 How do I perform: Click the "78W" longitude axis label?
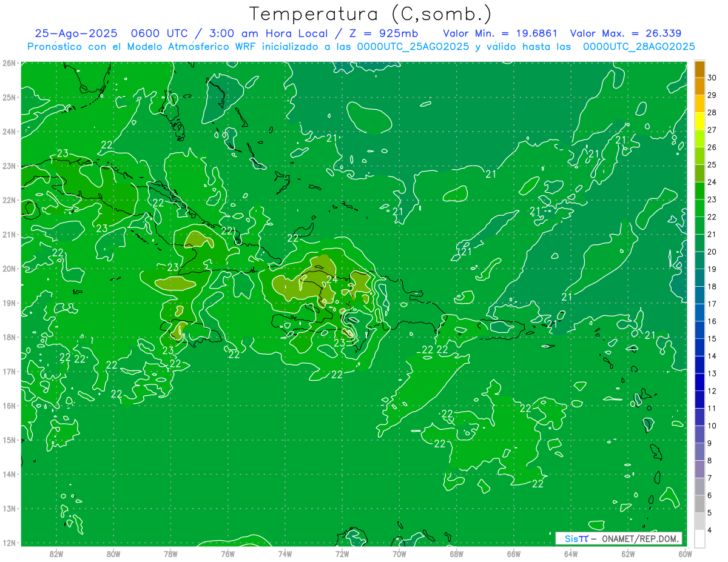click(x=170, y=554)
